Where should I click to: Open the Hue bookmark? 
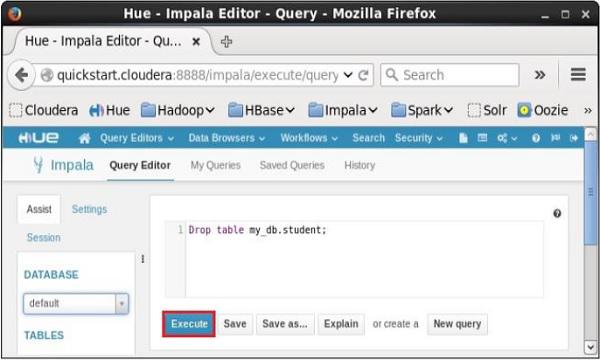coord(109,110)
